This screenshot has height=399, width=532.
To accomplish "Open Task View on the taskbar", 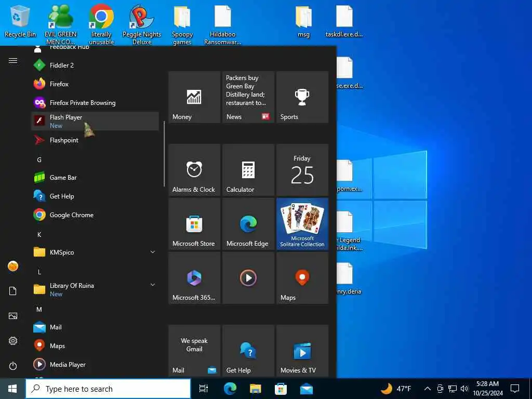I will (x=204, y=389).
